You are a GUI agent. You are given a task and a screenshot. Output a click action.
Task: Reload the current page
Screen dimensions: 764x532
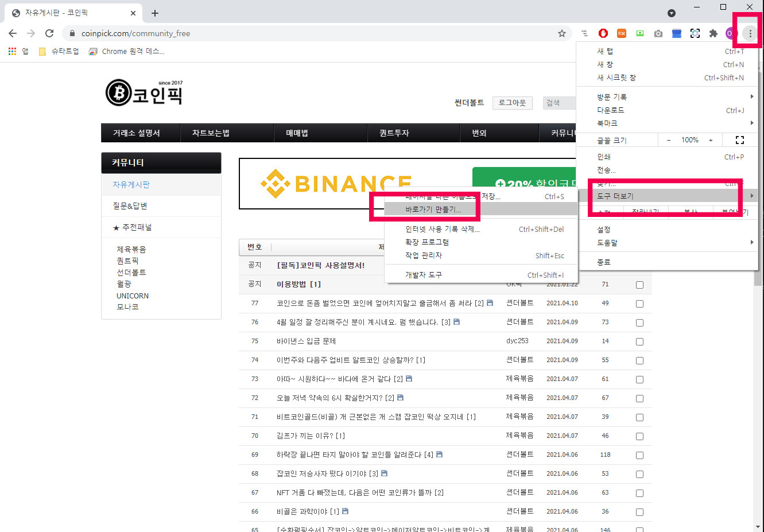(49, 33)
